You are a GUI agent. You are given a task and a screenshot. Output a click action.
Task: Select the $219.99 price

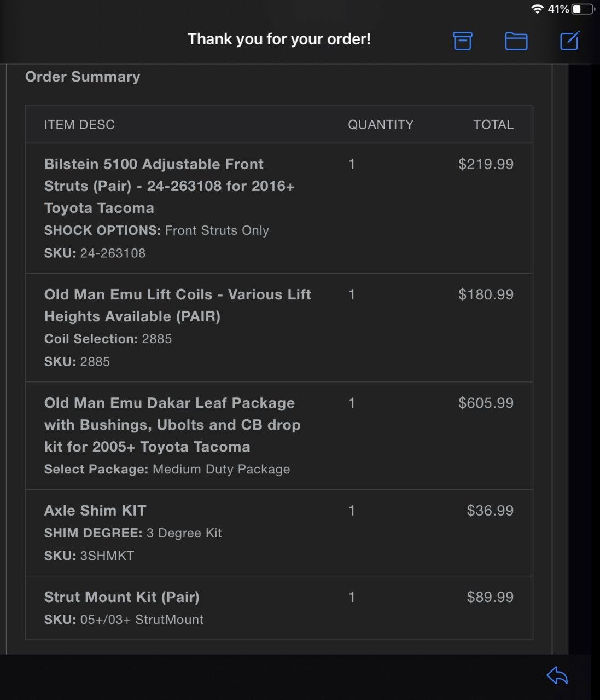(486, 164)
